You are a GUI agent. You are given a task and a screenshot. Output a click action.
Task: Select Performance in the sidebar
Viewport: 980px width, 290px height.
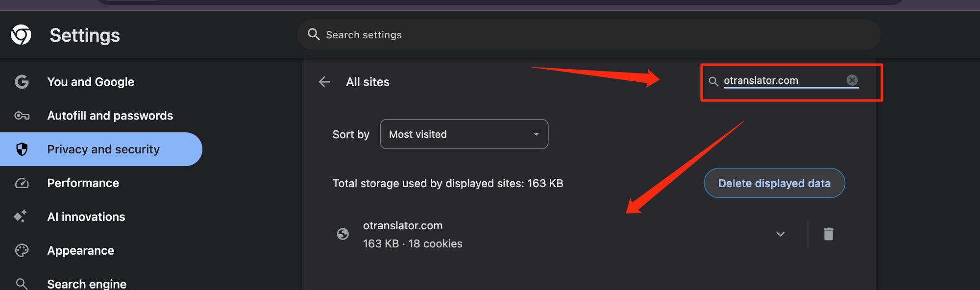(x=83, y=183)
